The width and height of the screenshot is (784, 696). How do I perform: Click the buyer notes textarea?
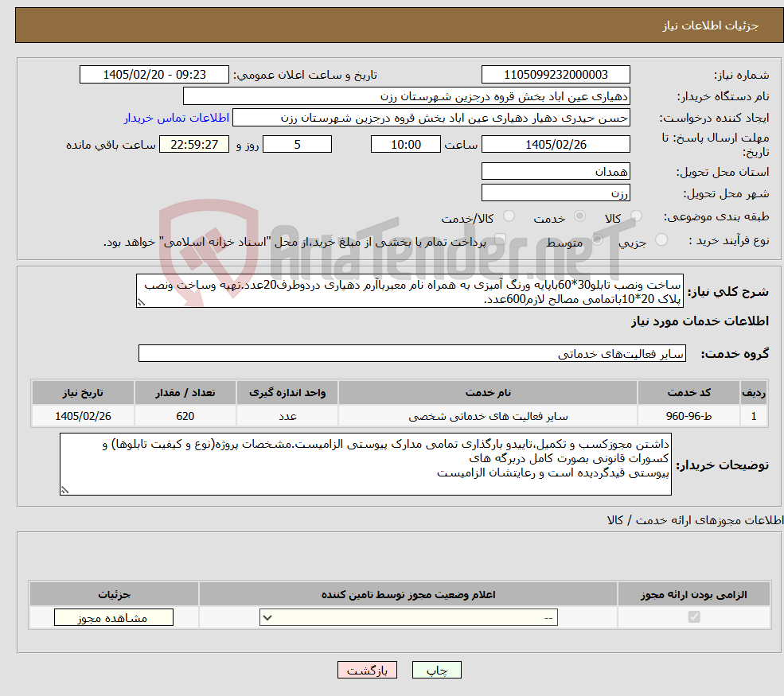(x=365, y=465)
